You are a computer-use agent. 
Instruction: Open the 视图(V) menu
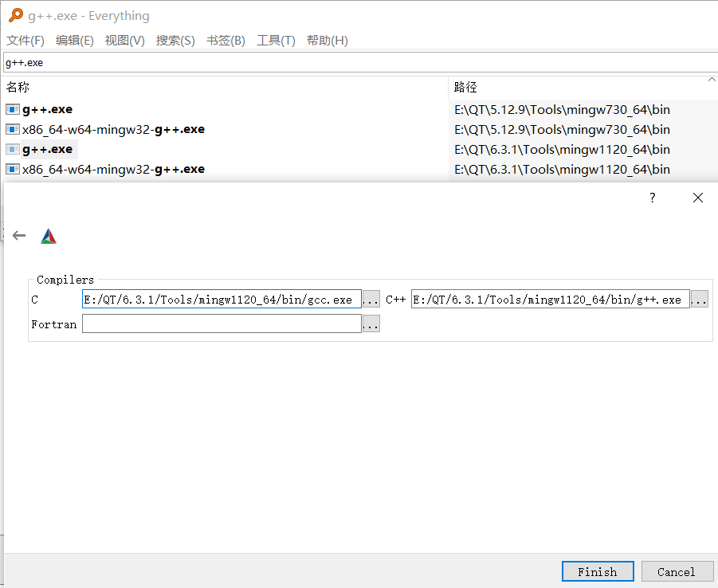[124, 41]
